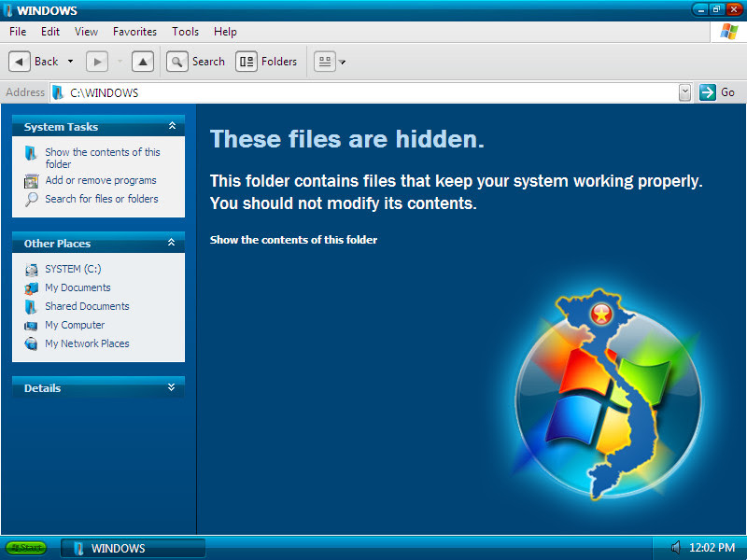Collapse the Other Places panel

[x=172, y=243]
